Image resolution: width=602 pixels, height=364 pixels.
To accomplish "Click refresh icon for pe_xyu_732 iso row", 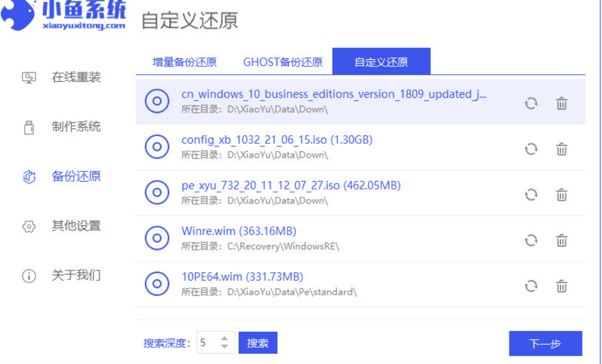I will tap(531, 194).
